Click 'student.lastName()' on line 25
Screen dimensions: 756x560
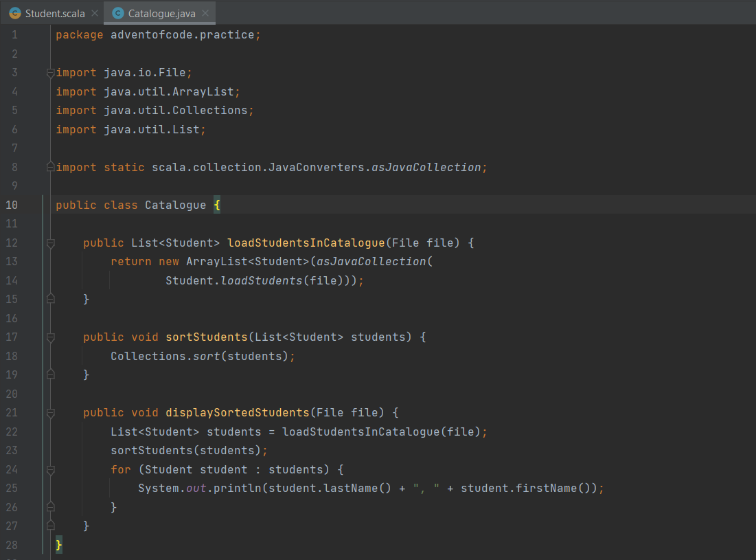(x=330, y=488)
